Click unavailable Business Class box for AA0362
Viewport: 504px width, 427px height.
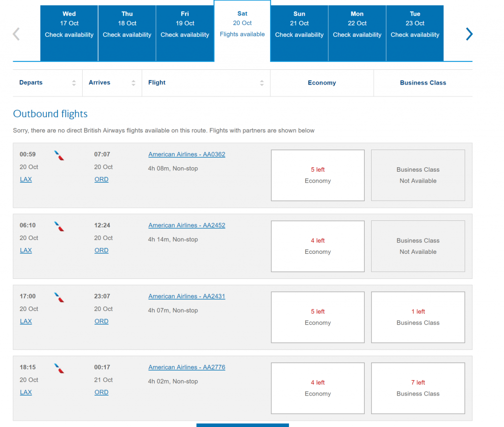pyautogui.click(x=418, y=175)
